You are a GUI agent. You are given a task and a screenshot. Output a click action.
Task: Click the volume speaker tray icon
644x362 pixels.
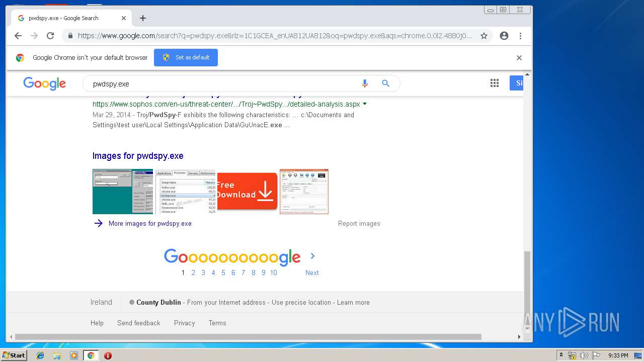[x=584, y=355]
